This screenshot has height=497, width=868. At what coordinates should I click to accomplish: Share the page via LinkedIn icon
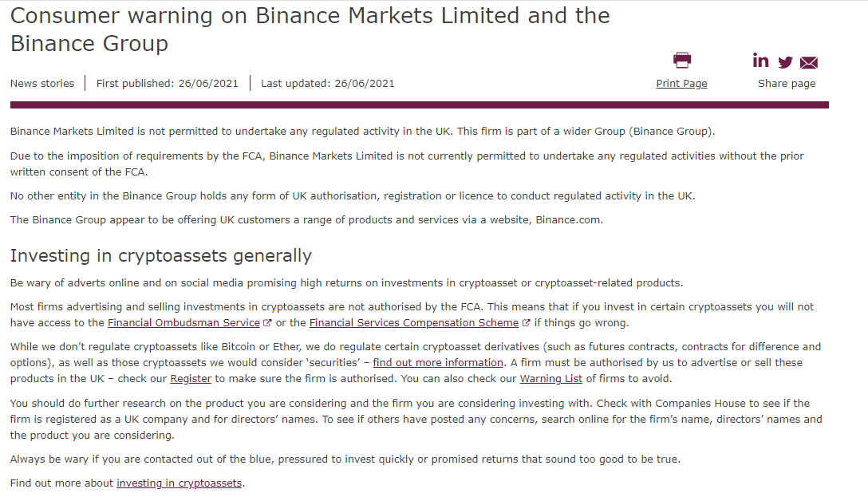pos(760,61)
